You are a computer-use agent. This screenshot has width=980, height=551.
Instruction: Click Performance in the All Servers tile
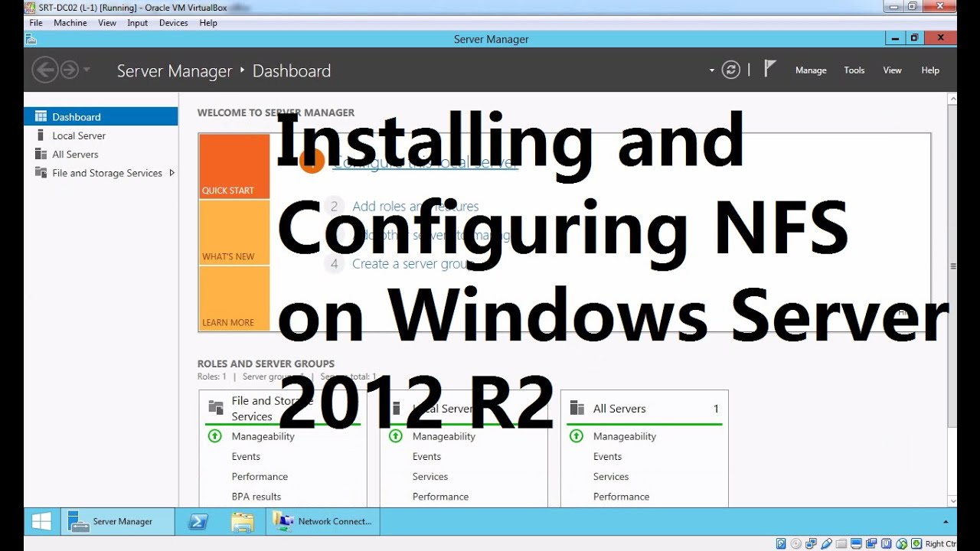[x=621, y=497]
